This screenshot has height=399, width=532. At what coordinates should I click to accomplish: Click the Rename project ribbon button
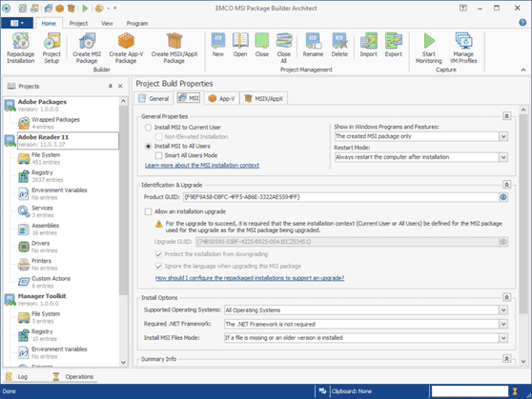[313, 45]
